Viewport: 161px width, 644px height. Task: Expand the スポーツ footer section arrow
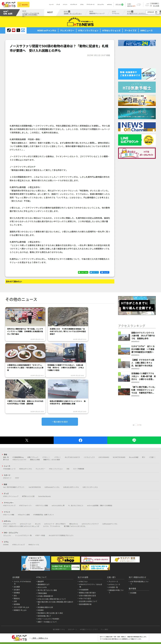(x=3, y=475)
